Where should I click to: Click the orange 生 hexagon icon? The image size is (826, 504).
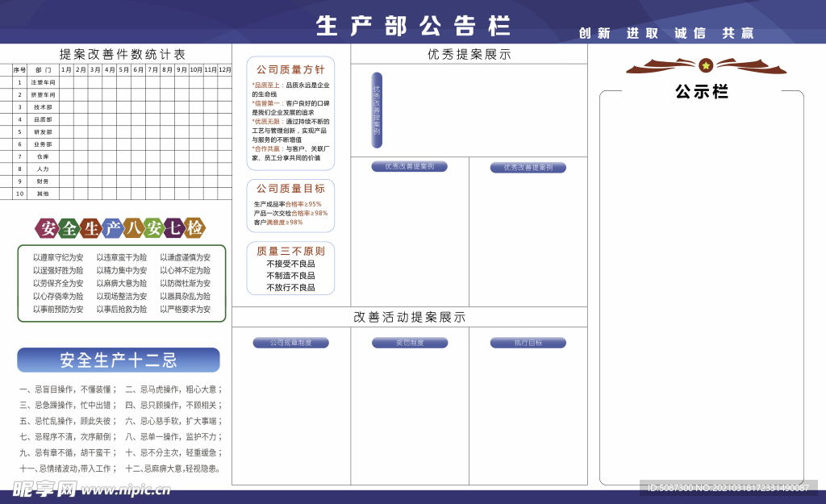click(90, 228)
